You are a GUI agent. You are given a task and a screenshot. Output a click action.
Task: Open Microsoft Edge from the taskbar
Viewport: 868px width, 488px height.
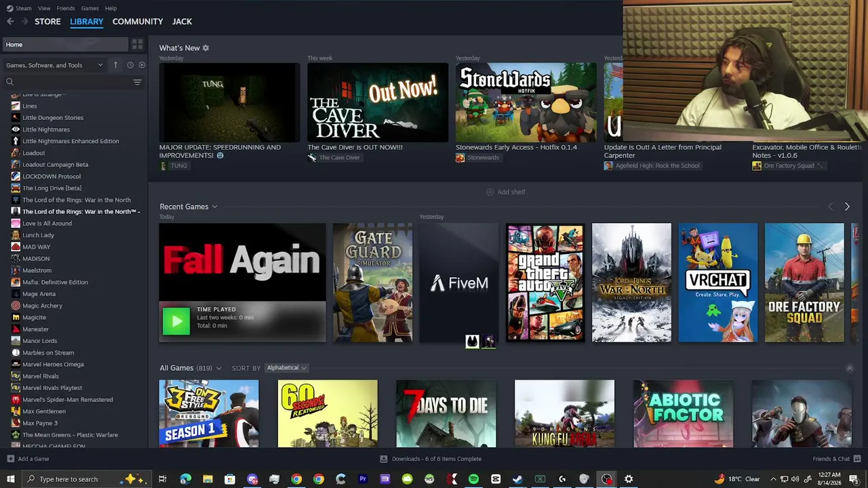186,479
